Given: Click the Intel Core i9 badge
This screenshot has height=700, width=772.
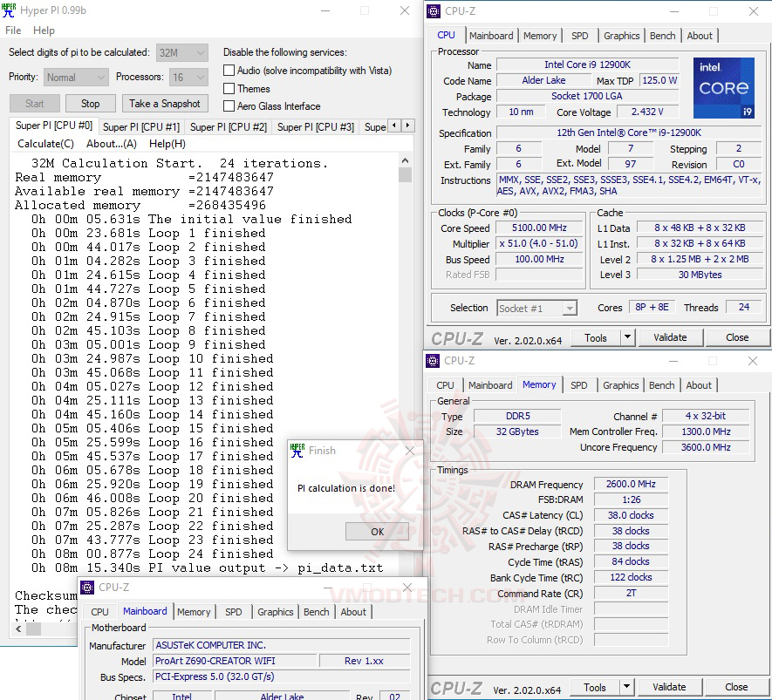Looking at the screenshot, I should point(725,87).
